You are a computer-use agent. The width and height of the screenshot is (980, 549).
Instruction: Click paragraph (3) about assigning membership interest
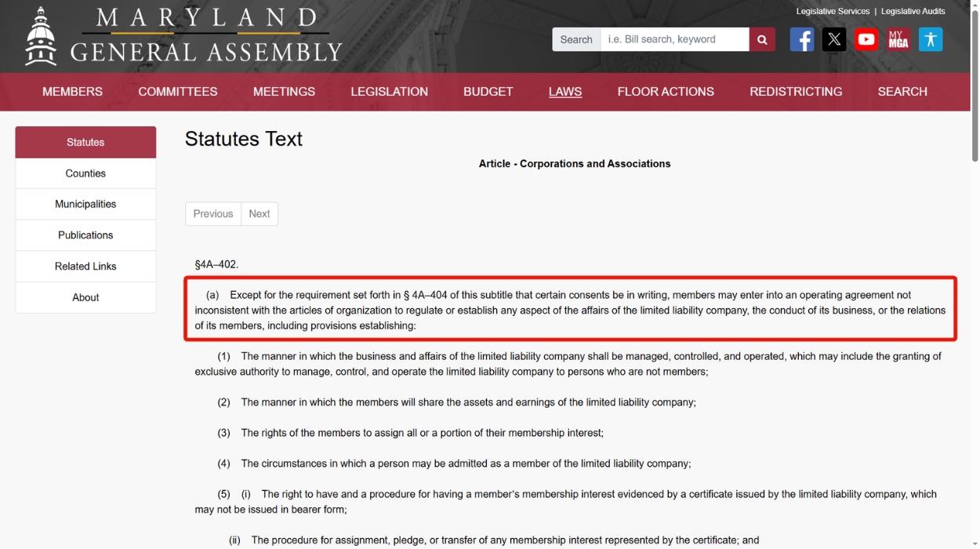tap(410, 433)
